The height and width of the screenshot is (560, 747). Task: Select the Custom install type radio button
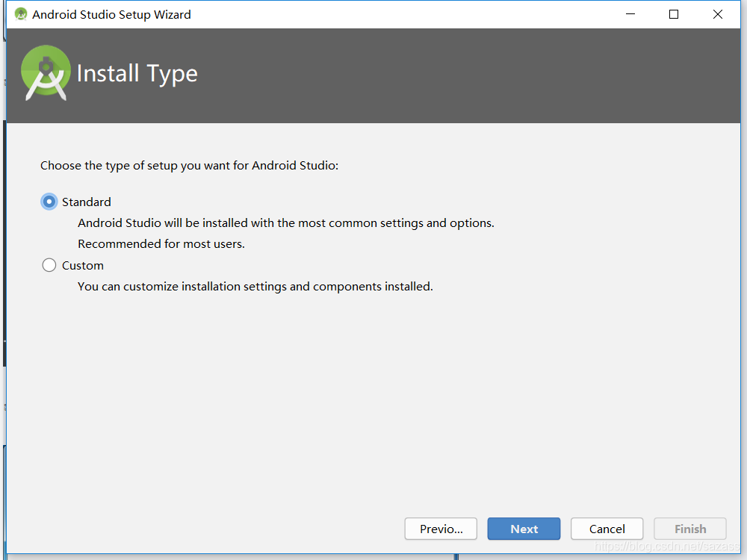[49, 265]
